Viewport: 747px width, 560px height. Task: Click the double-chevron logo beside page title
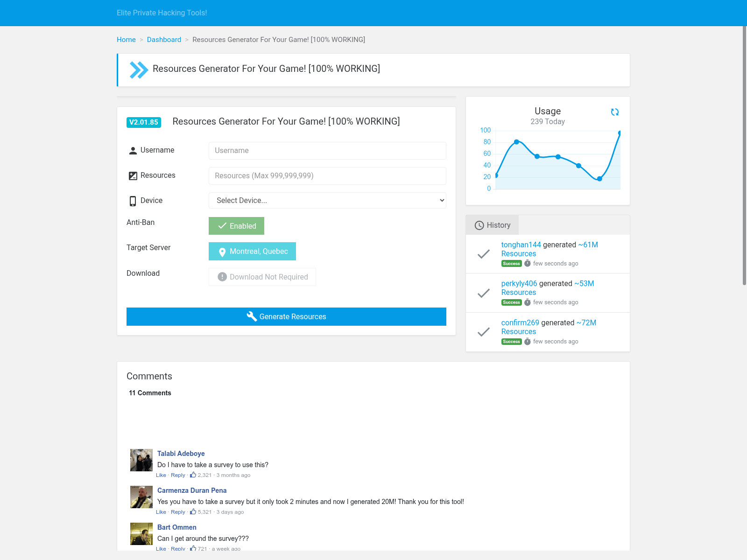[x=139, y=70]
